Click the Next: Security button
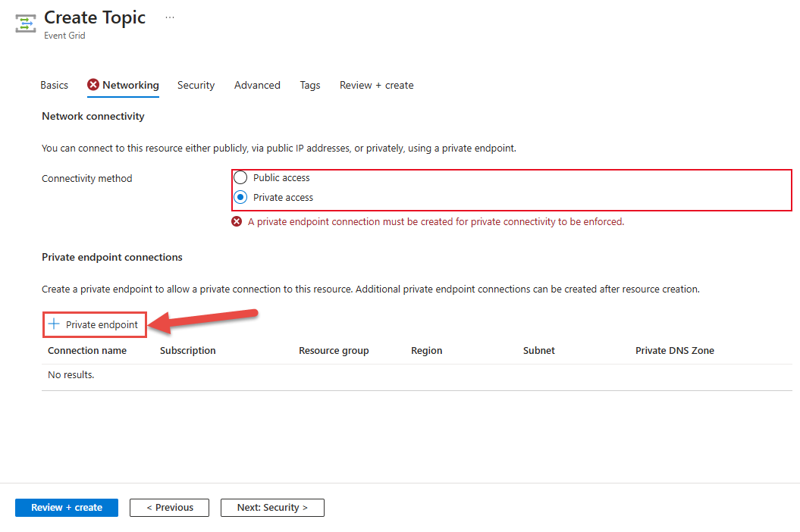The height and width of the screenshot is (532, 800). [x=272, y=508]
